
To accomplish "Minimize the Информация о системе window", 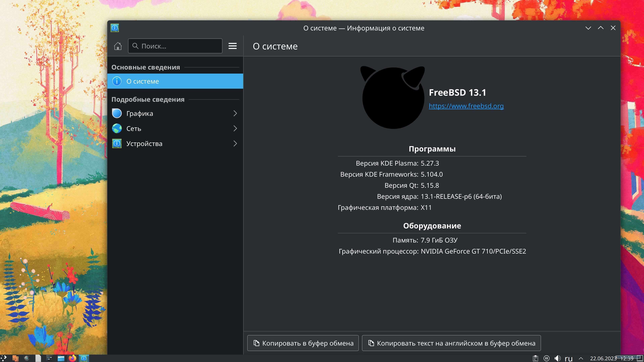I will point(588,28).
